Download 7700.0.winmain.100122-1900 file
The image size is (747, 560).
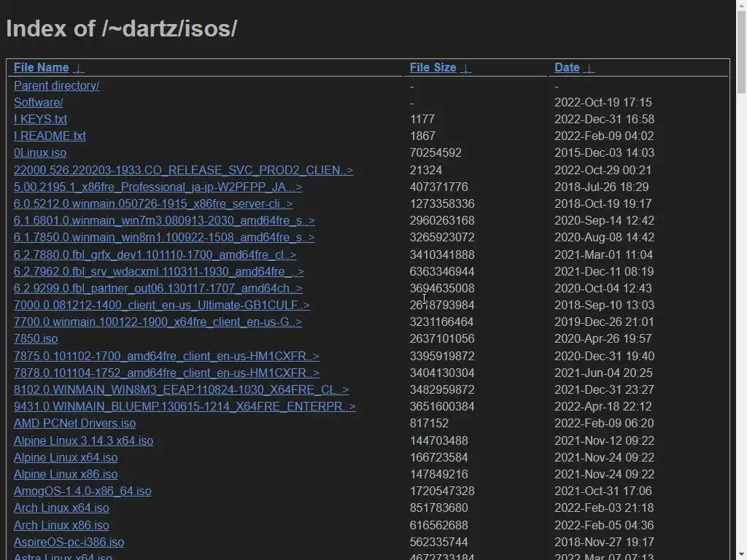coord(158,322)
